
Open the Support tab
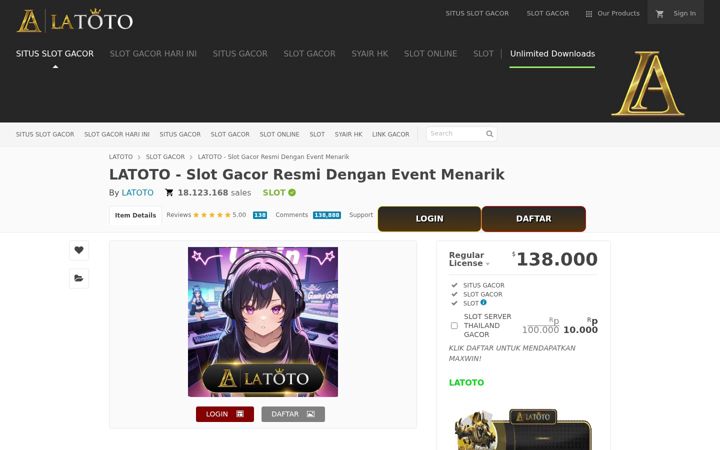tap(361, 215)
